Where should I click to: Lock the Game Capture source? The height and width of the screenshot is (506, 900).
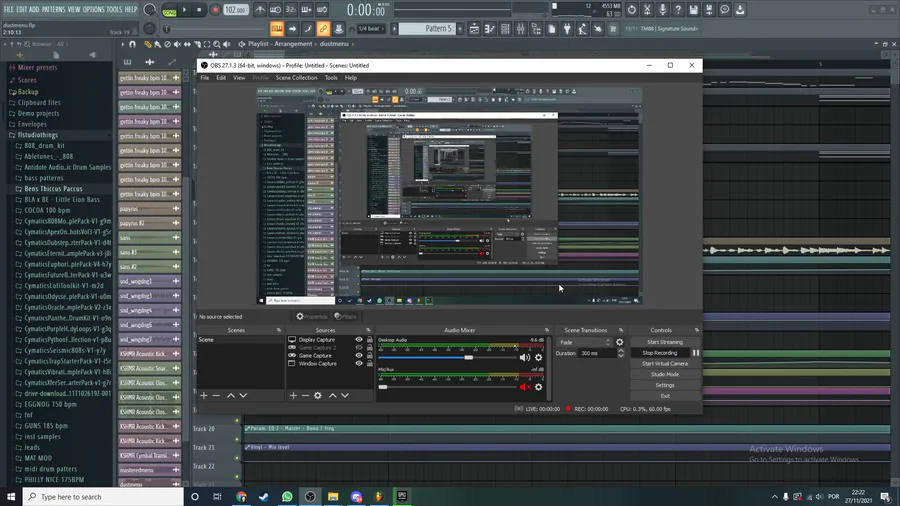[x=370, y=356]
